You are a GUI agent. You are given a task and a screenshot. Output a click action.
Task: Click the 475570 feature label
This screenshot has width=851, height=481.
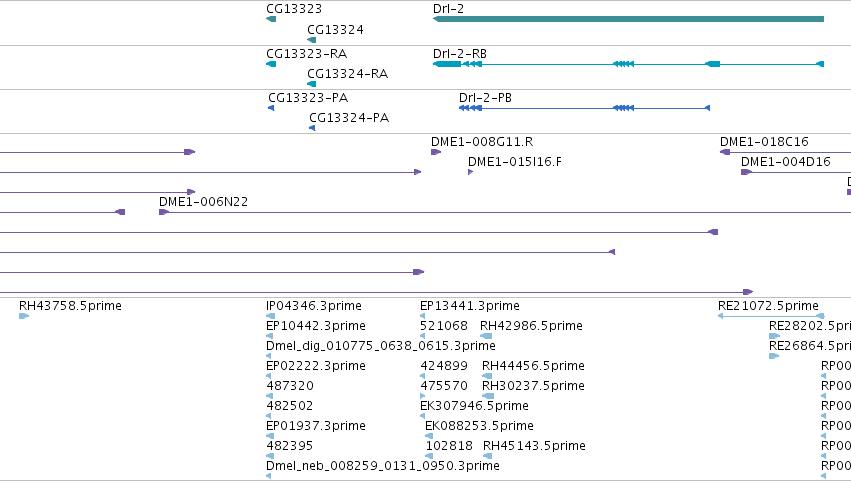coord(444,386)
